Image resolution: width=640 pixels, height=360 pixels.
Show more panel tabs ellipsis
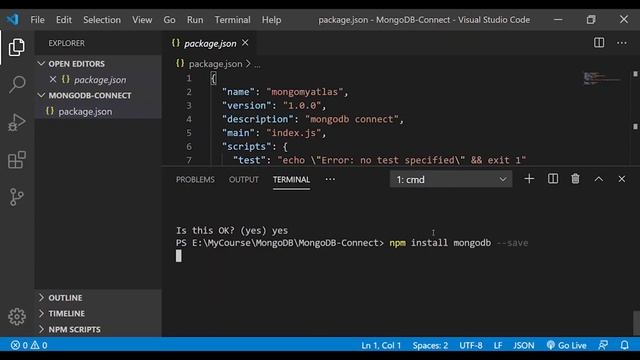point(330,179)
